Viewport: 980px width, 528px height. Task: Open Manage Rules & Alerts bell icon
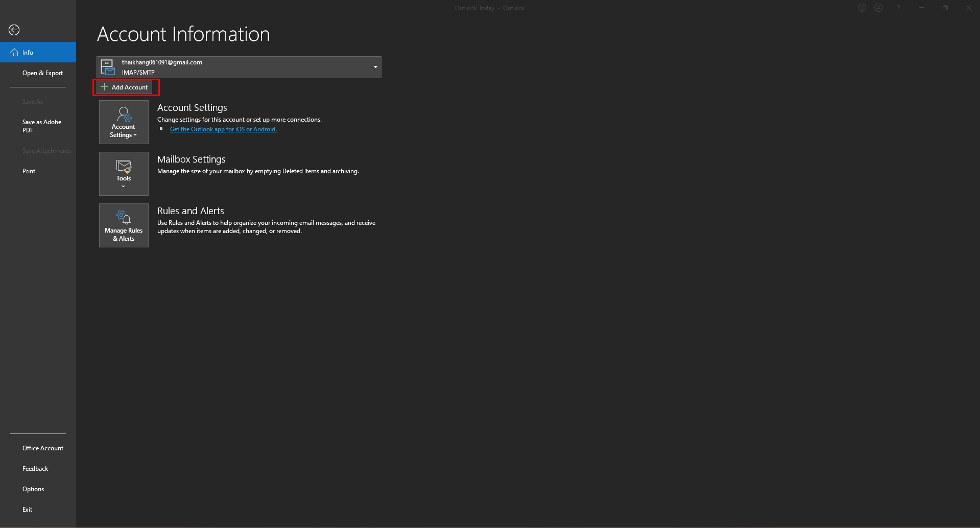124,217
